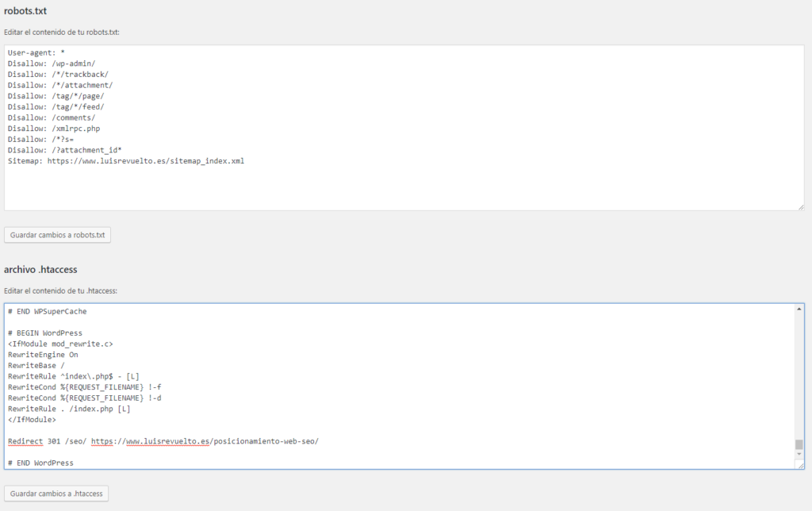
Task: Click the '# END WPSuperCache' comment line
Action: tap(47, 312)
